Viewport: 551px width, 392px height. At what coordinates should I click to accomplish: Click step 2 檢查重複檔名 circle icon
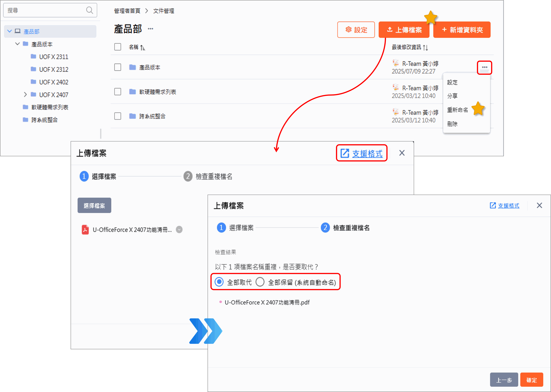pyautogui.click(x=325, y=228)
